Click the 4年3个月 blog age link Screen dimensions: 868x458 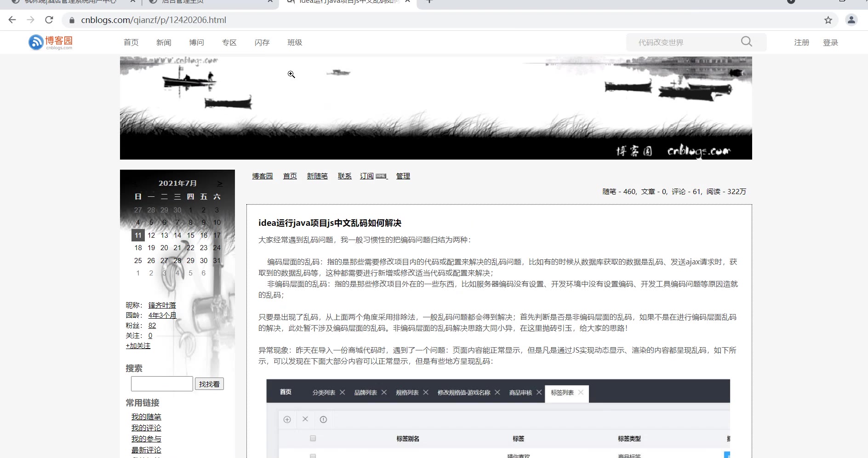[162, 315]
